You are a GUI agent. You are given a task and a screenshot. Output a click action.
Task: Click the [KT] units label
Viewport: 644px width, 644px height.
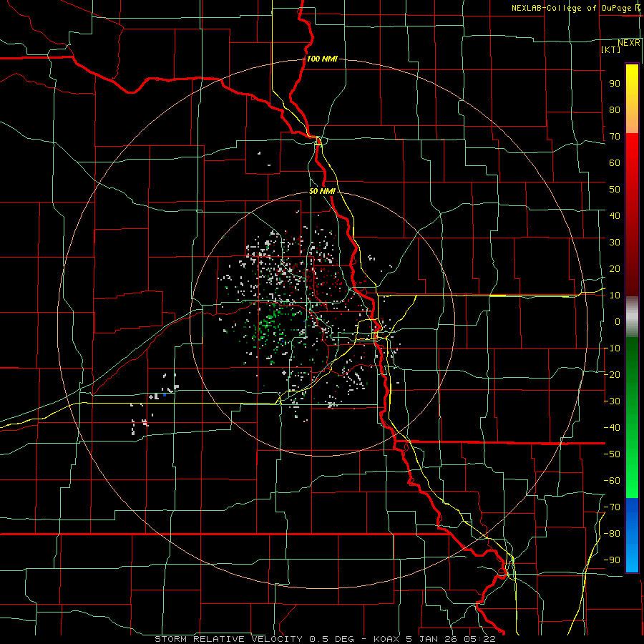point(611,49)
